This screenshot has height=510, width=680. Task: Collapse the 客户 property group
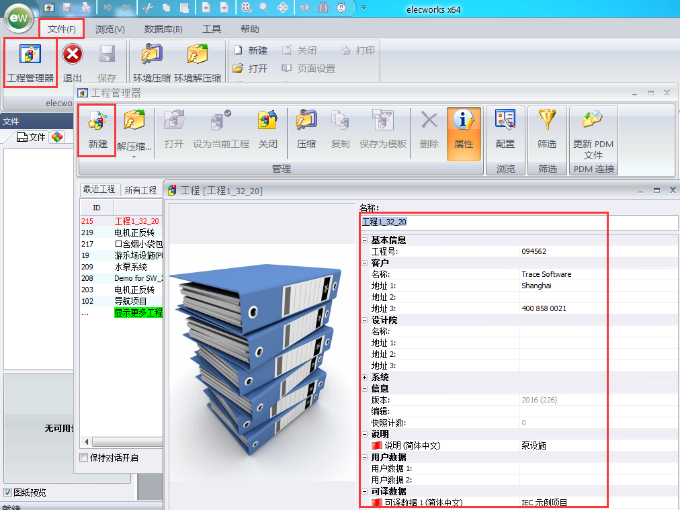[x=365, y=262]
